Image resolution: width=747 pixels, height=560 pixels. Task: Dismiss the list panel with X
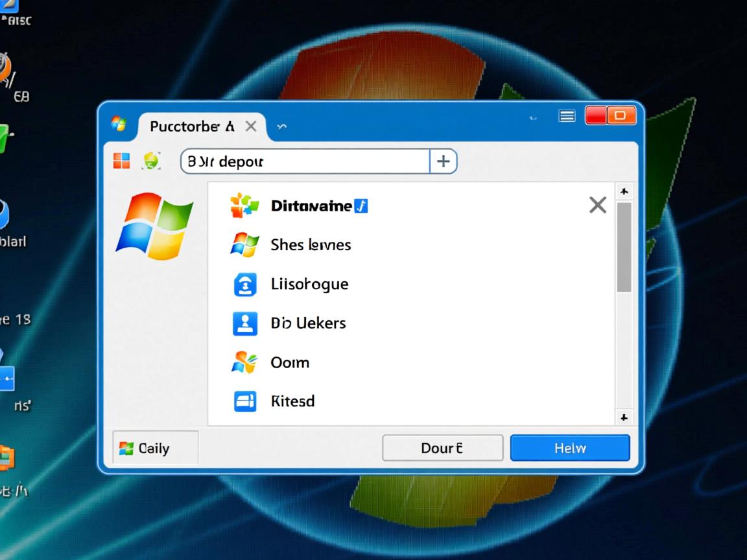click(x=597, y=205)
